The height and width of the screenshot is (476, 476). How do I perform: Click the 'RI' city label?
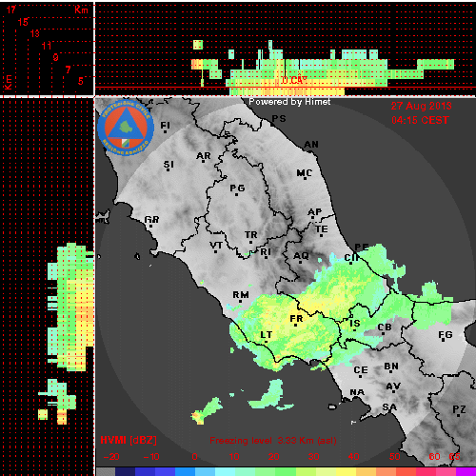click(x=266, y=252)
